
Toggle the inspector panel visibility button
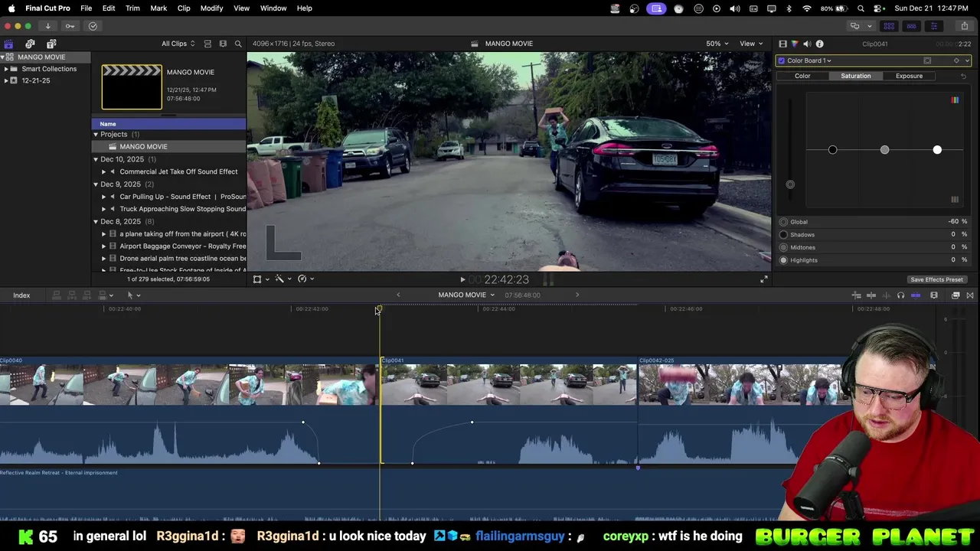[x=933, y=26]
